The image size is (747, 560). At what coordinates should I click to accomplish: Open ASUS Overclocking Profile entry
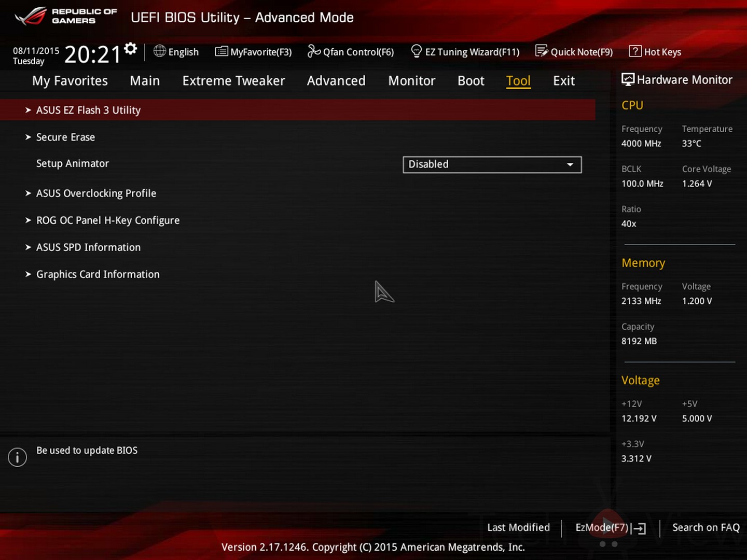96,193
